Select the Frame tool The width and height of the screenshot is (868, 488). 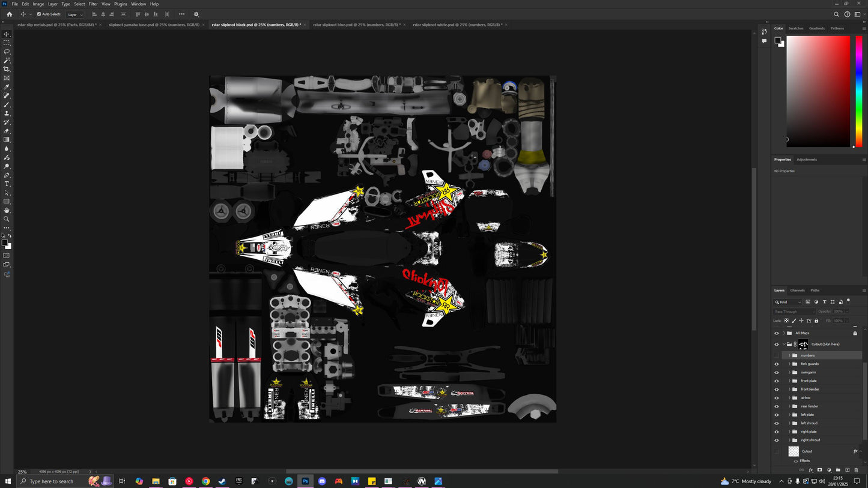[7, 78]
